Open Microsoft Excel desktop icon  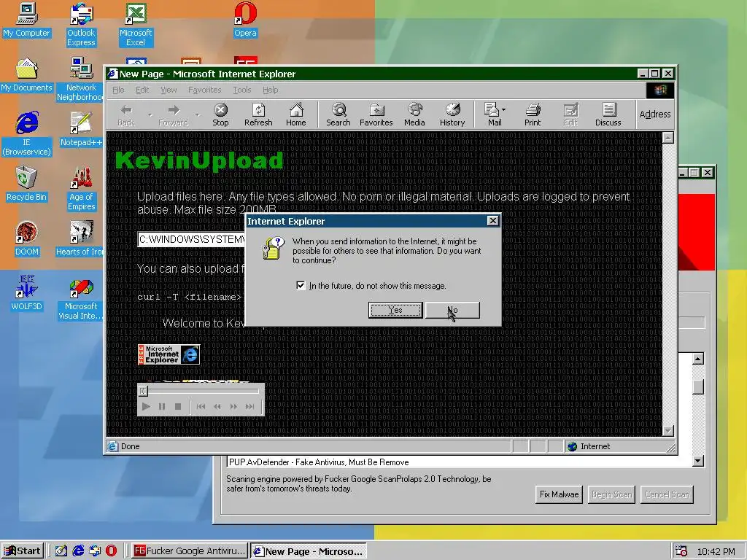pyautogui.click(x=135, y=25)
